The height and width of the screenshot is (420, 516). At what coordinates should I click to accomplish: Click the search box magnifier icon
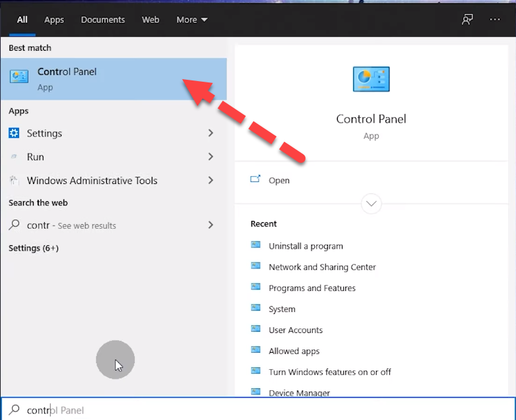(x=14, y=410)
